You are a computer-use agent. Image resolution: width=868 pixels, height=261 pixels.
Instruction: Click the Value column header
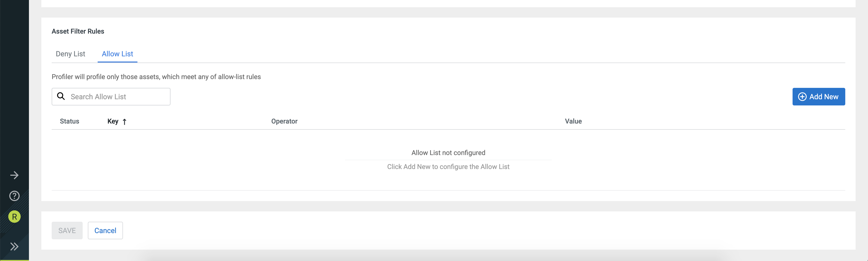[x=573, y=121]
